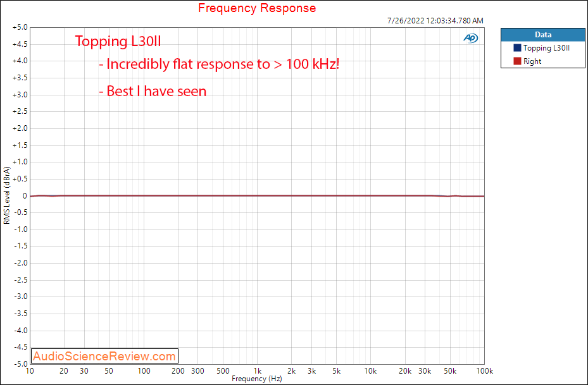Click the '20k' frequency axis tick label
The width and height of the screenshot is (588, 385).
point(405,371)
